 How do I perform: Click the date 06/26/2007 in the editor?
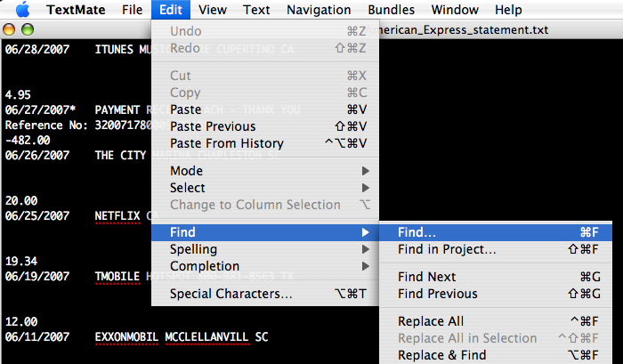point(37,155)
